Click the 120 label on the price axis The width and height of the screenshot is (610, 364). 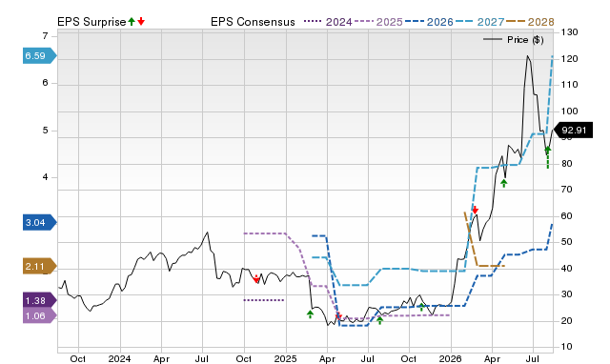(x=570, y=59)
